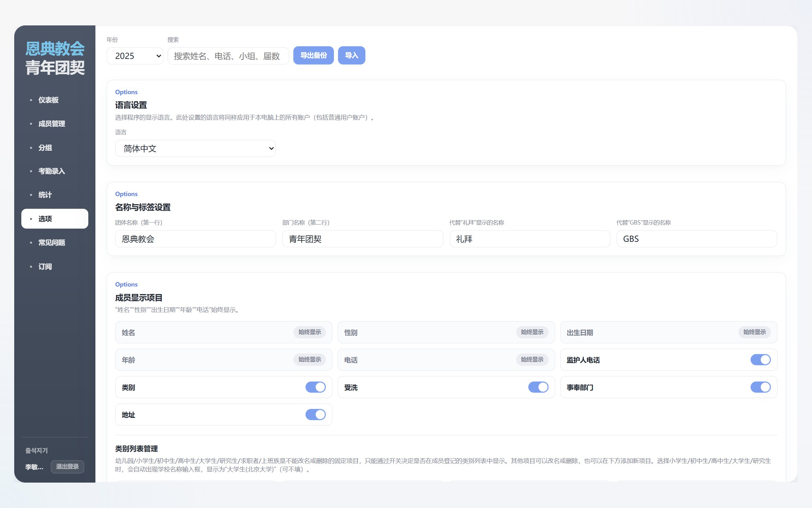Open the 仪表板 sidebar page
Screen dimensions: 812x508
54,100
